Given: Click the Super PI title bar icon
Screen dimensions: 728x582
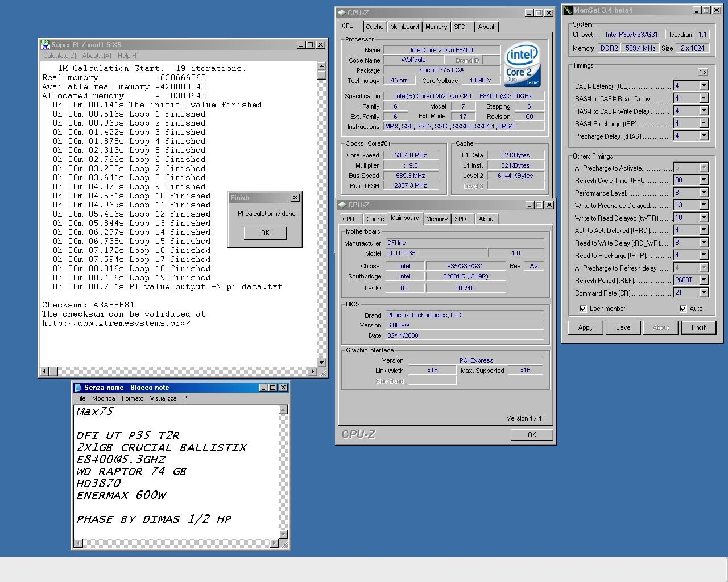Looking at the screenshot, I should click(45, 44).
